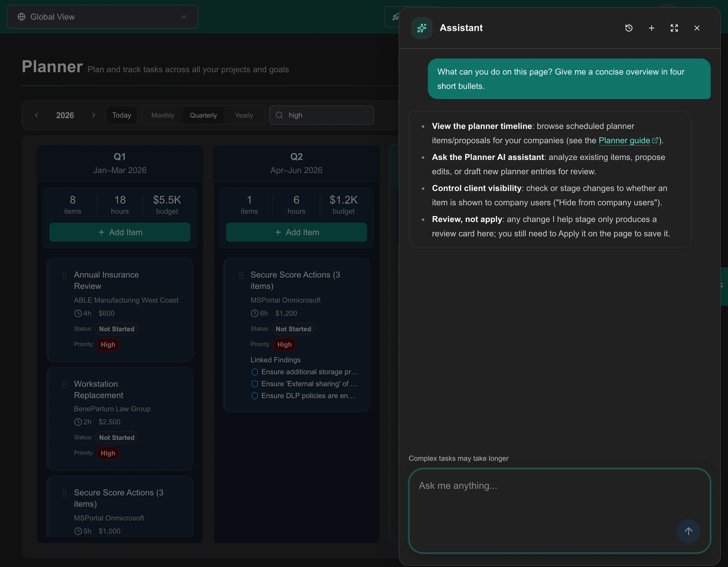Jump to Today in the planner
The height and width of the screenshot is (567, 728).
click(x=121, y=115)
